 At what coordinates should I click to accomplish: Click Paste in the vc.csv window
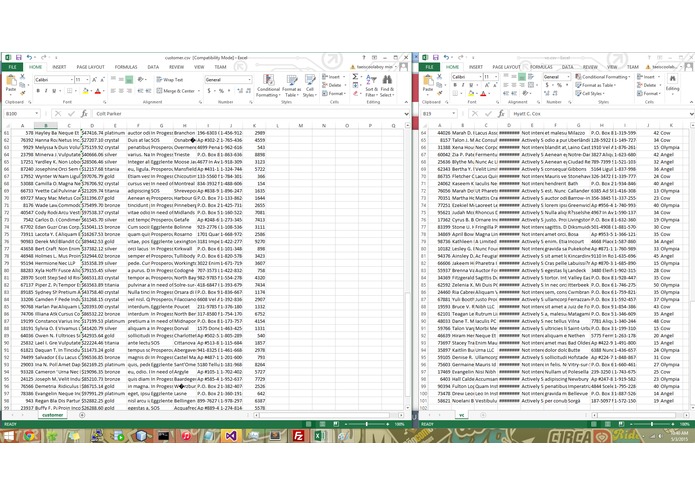tap(428, 83)
